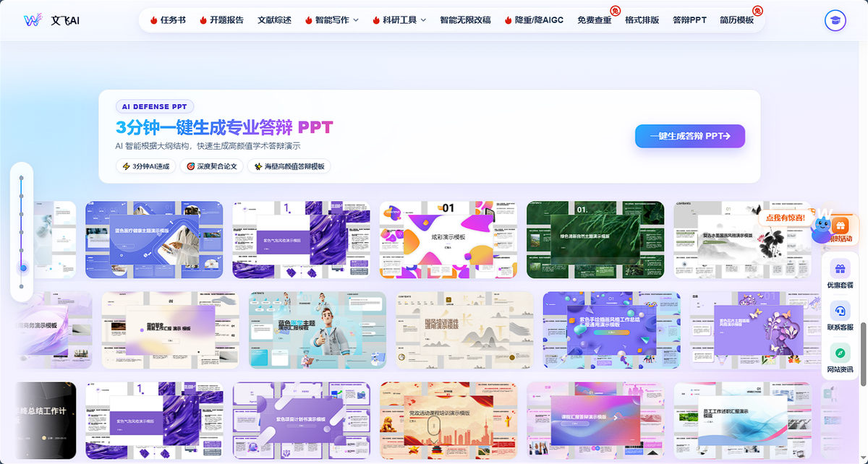
Task: Click the 网站资讯 compass icon
Action: coord(840,353)
